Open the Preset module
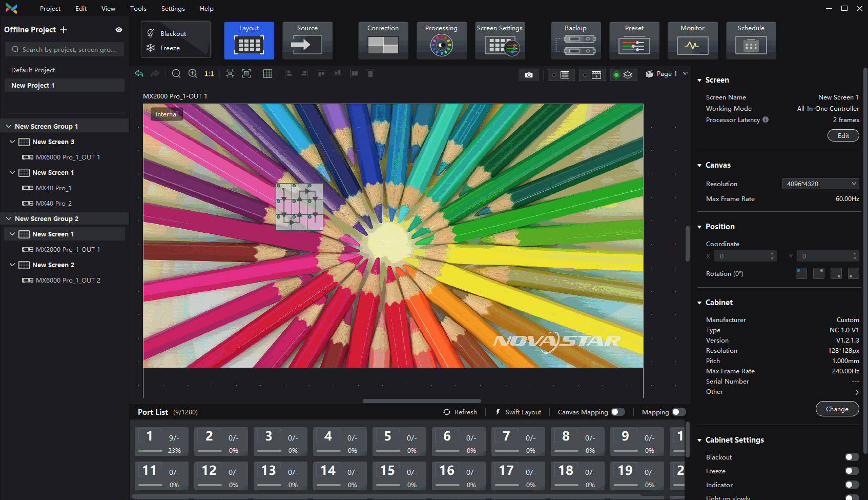This screenshot has width=868, height=500. coord(634,41)
